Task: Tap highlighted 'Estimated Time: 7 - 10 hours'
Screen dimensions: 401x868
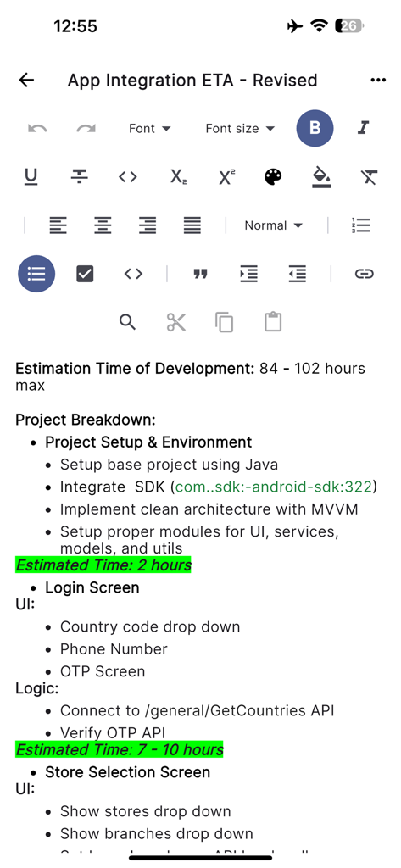Action: pos(119,749)
